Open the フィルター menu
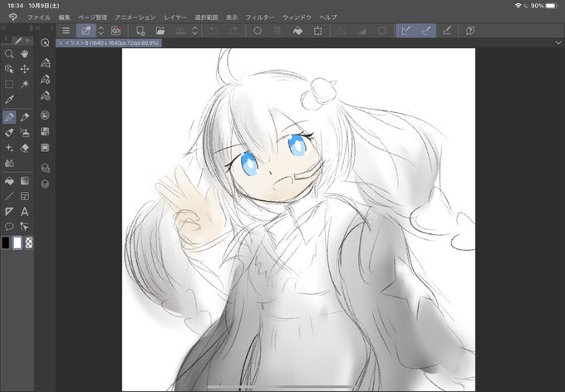 260,17
